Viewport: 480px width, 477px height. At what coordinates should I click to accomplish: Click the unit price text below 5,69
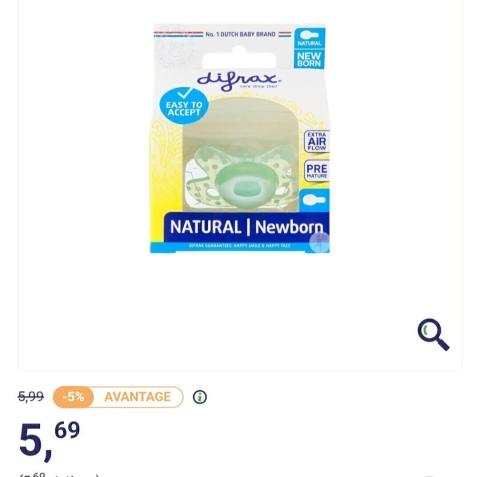click(59, 474)
